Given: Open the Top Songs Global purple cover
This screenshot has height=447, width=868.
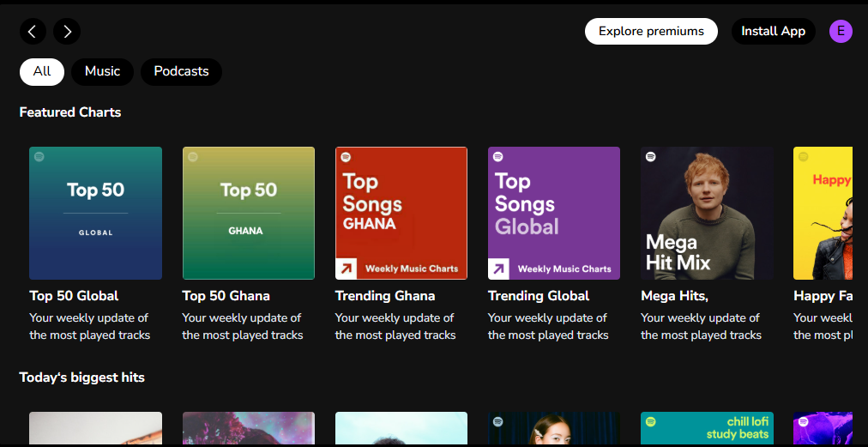Looking at the screenshot, I should pyautogui.click(x=554, y=214).
